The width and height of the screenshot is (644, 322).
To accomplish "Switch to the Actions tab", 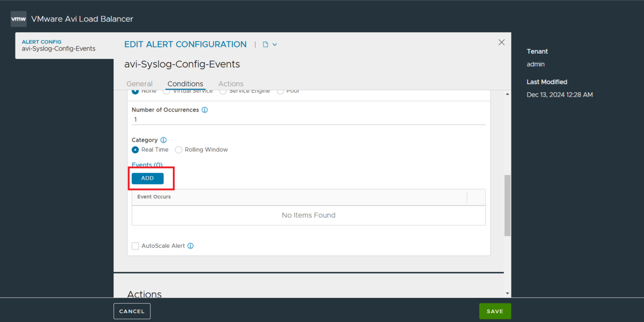I will coord(231,84).
